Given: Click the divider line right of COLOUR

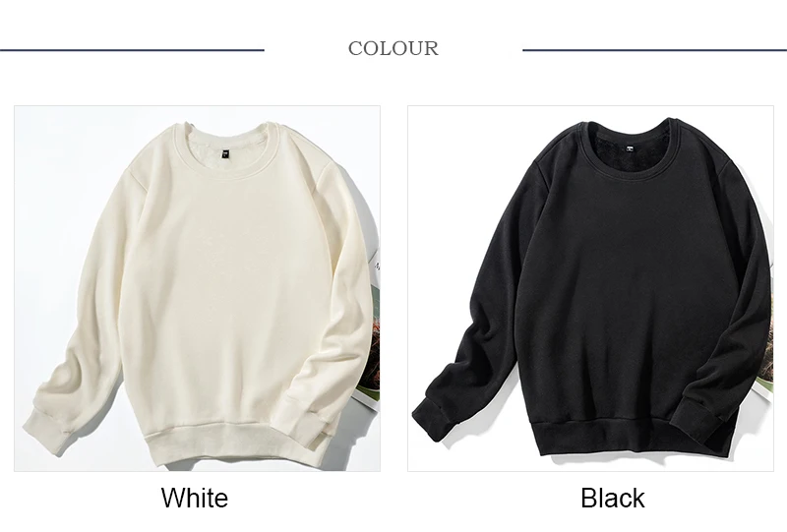Looking at the screenshot, I should tap(654, 50).
